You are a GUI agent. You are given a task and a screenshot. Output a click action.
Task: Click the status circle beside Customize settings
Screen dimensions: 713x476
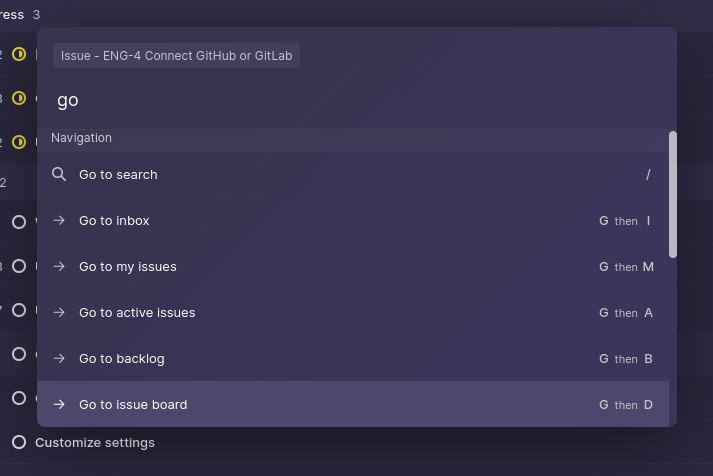(x=19, y=442)
